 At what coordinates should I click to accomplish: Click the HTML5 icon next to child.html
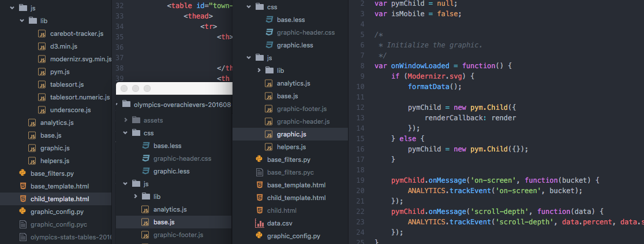pyautogui.click(x=259, y=210)
